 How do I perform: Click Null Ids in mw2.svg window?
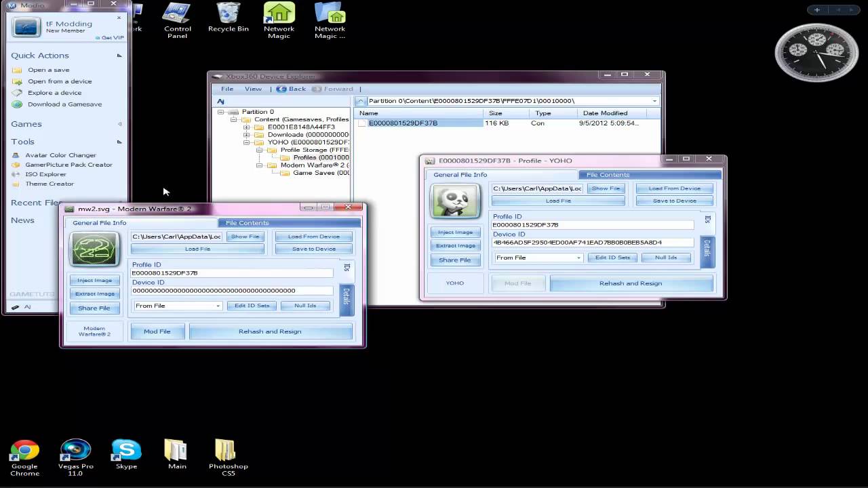pyautogui.click(x=305, y=306)
